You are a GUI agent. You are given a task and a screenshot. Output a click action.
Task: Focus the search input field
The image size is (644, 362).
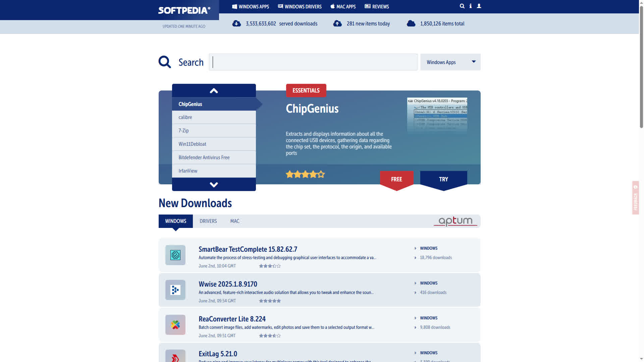point(313,62)
